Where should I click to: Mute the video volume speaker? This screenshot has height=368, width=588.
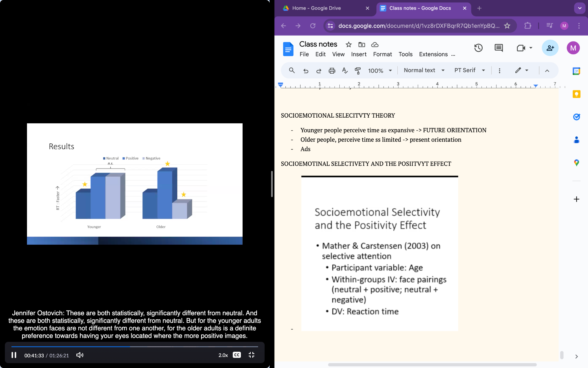(x=80, y=355)
